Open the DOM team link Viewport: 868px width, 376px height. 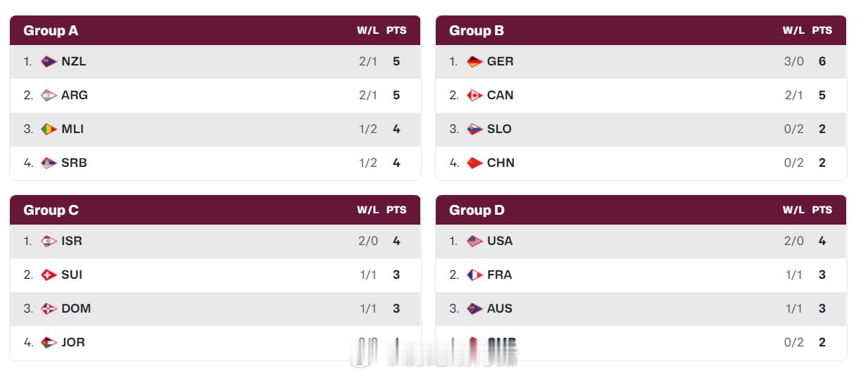[76, 308]
